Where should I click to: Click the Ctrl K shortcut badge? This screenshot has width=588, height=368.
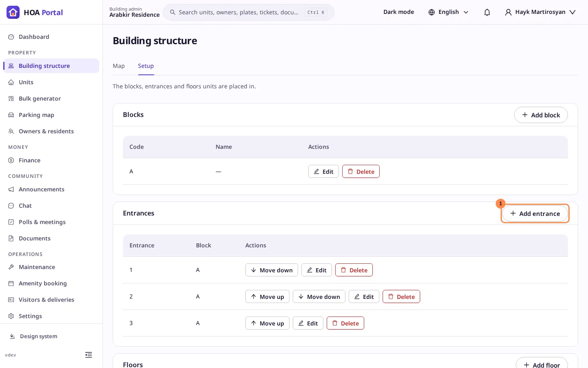316,12
